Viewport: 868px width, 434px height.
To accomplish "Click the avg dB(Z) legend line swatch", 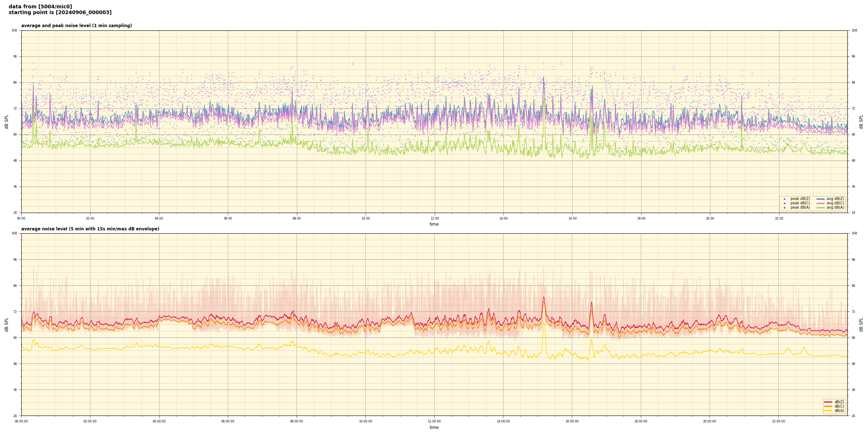I will coord(820,199).
